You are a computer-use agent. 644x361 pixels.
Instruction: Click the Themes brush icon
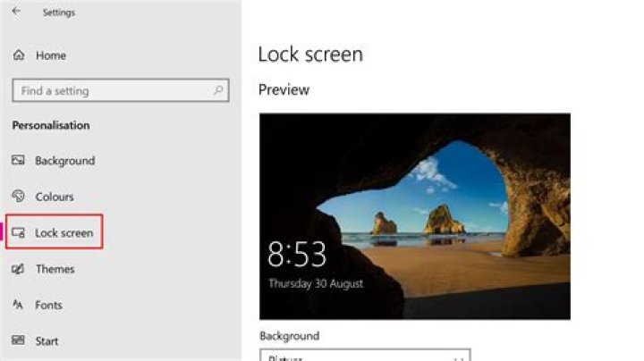(x=19, y=269)
